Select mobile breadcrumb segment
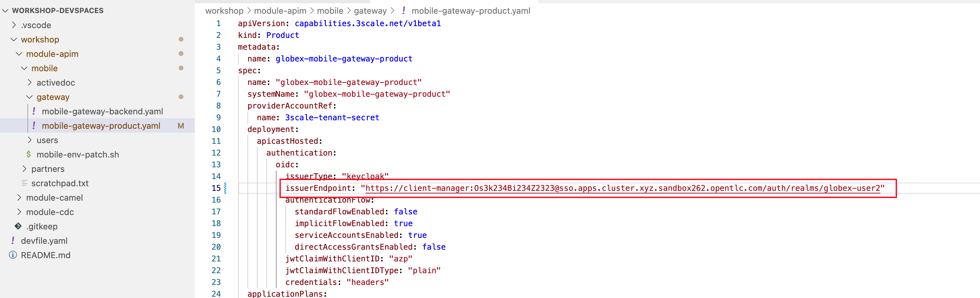 [x=330, y=11]
